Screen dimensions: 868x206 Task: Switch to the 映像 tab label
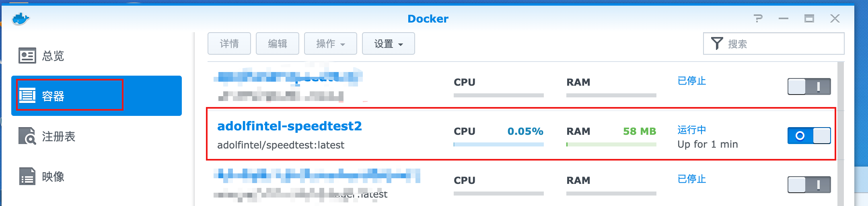coord(53,177)
